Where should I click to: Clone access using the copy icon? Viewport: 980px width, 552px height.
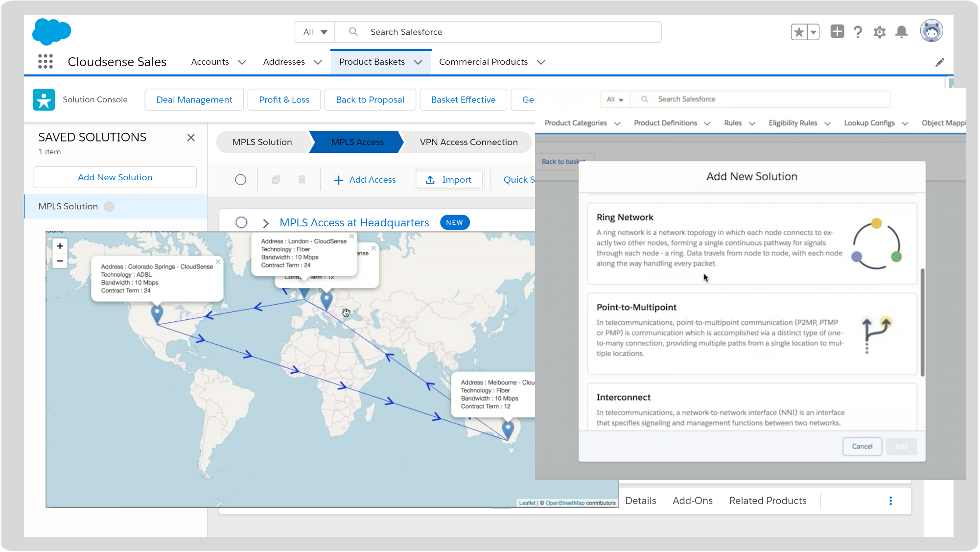(x=276, y=179)
